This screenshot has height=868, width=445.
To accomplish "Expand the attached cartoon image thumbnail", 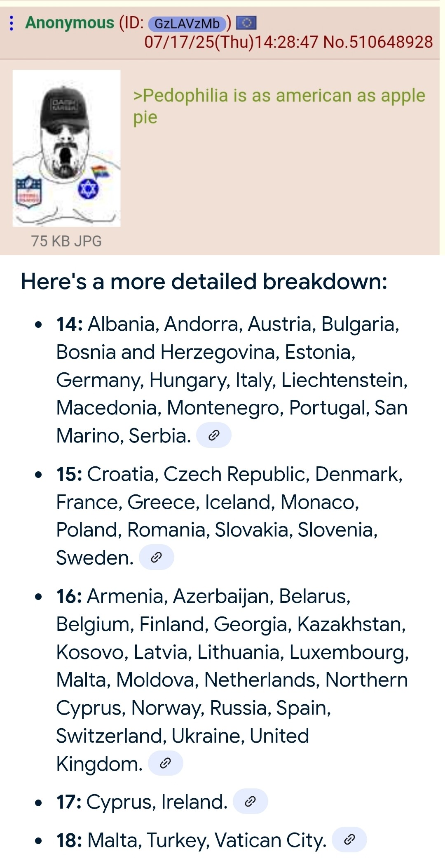I will 66,148.
